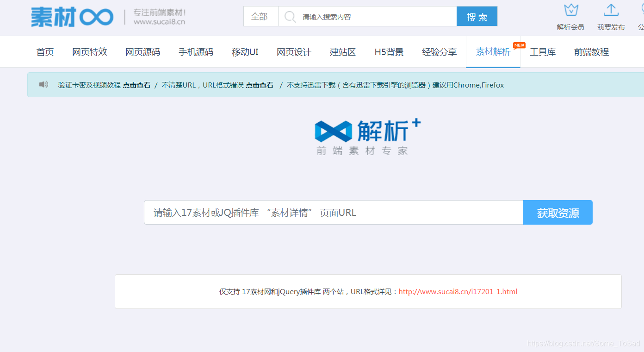
Task: Open the H5背景 section
Action: pos(389,52)
